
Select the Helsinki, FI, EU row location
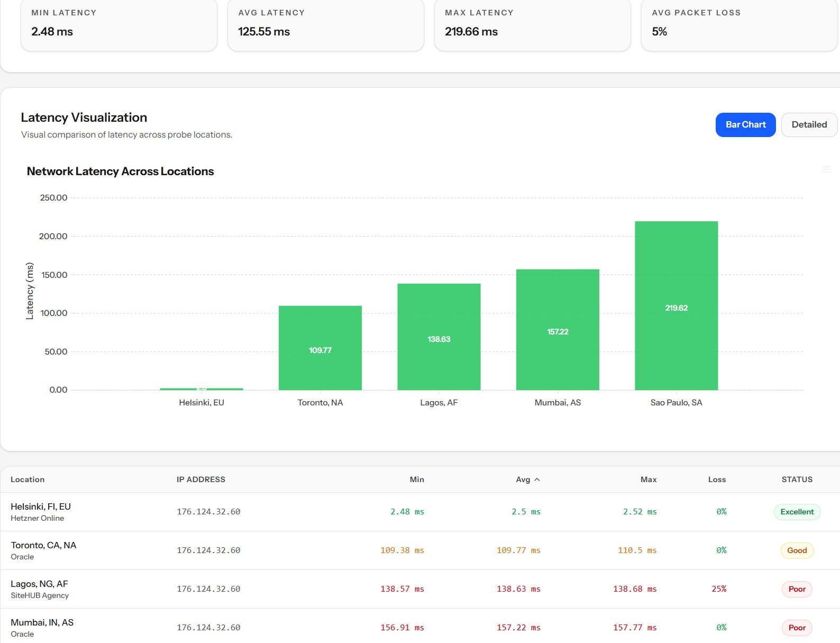[x=41, y=507]
